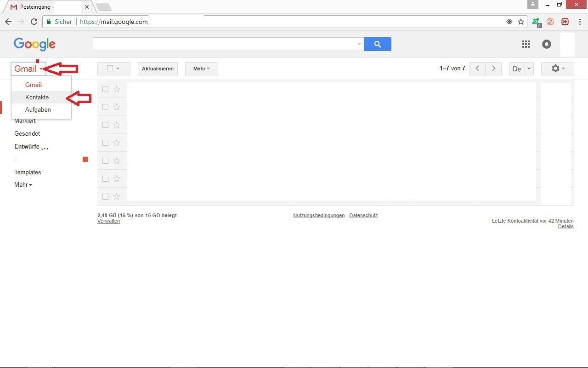Open the Nutzungsbedingungen link

(x=319, y=215)
